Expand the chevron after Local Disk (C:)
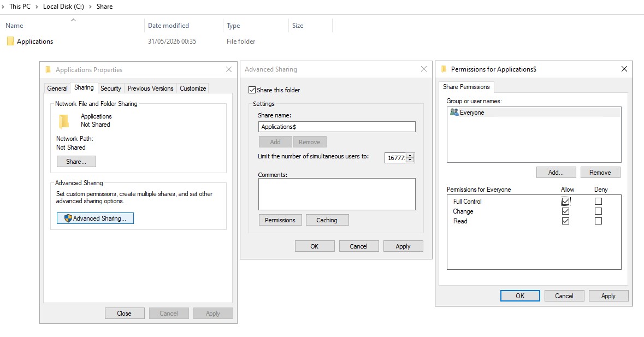644x337 pixels. tap(90, 7)
